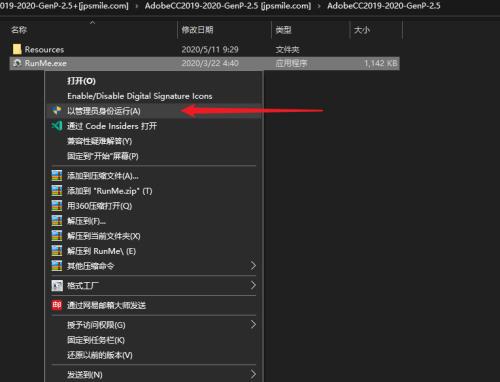Click the Code Insiders icon
The image size is (500, 382).
pos(57,126)
